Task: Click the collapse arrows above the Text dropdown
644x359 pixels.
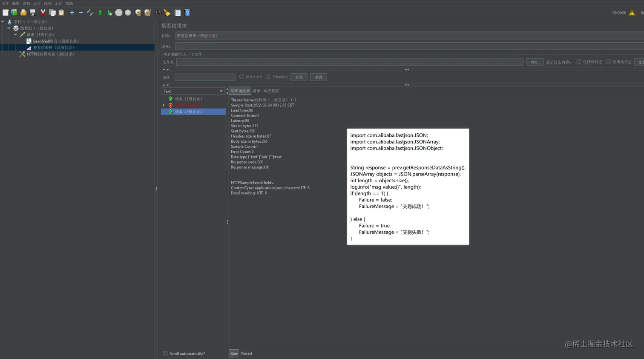Action: [x=166, y=85]
